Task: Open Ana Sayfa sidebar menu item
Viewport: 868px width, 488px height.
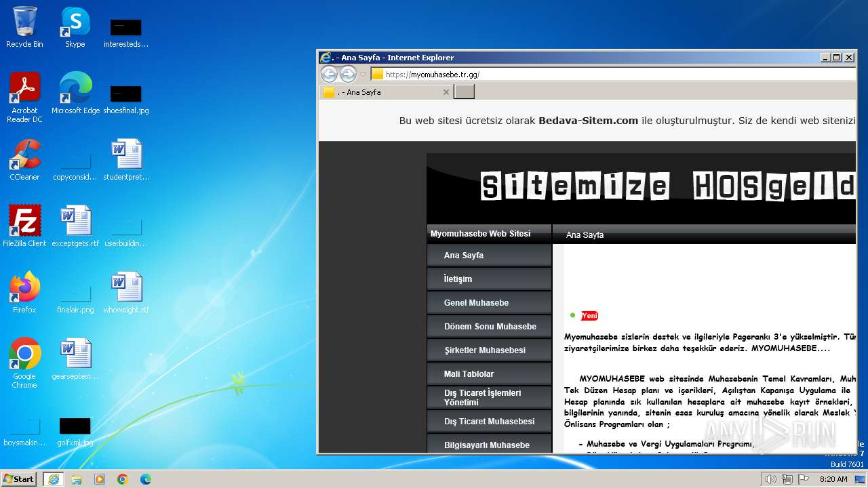Action: click(489, 256)
